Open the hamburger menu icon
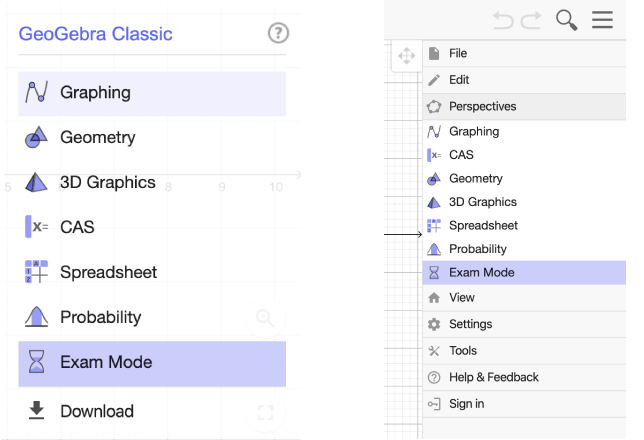This screenshot has height=440, width=644. (x=602, y=20)
